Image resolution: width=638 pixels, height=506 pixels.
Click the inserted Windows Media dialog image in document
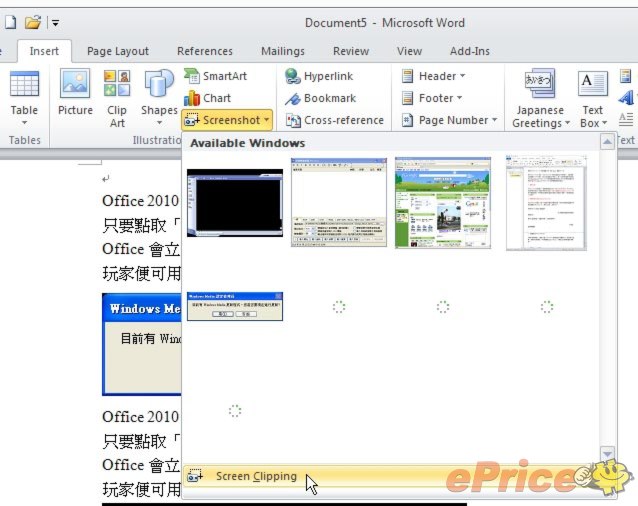tap(142, 344)
